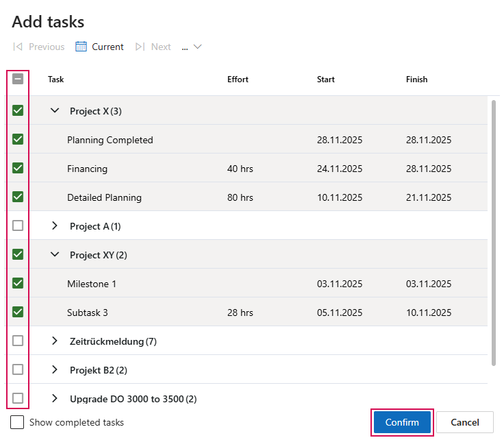
Task: Select the Detailed Planning task name
Action: [x=104, y=197]
